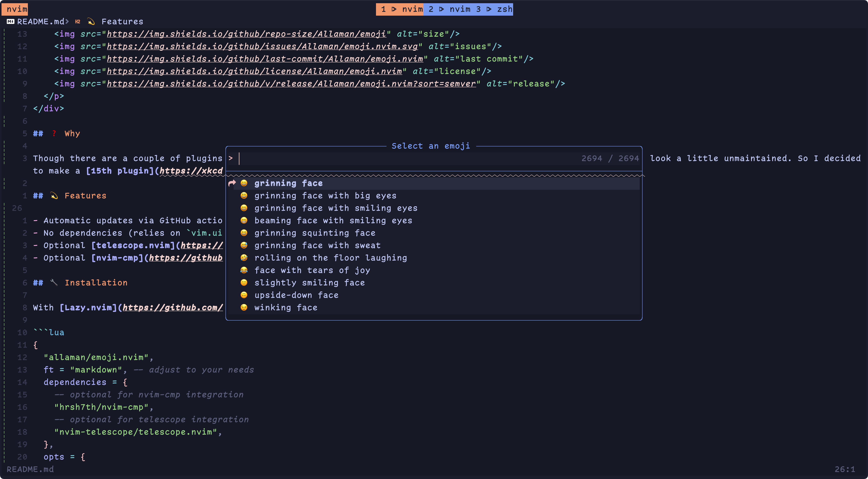Click the markdown file icon beside README.md
Screen dimensions: 868x479
coord(10,21)
